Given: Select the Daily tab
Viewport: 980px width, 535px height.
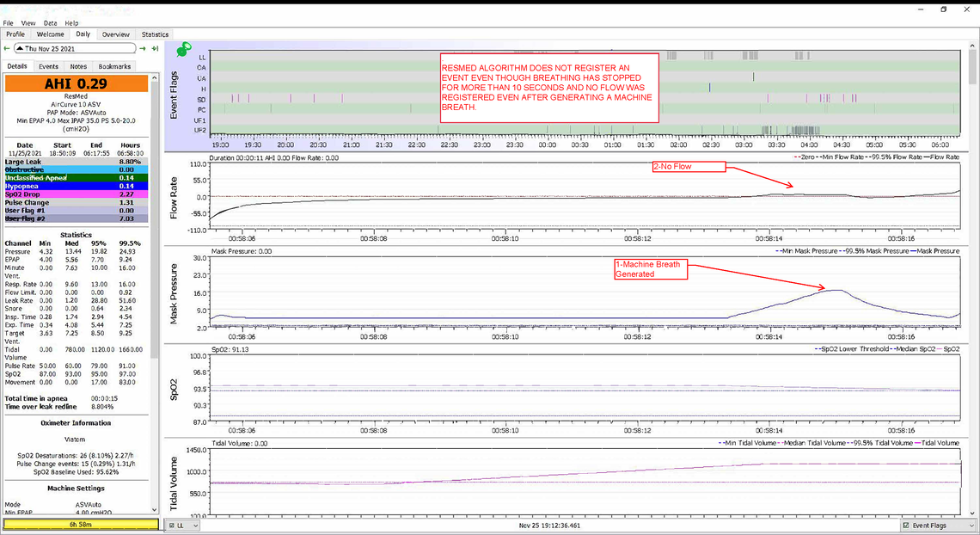Looking at the screenshot, I should (83, 34).
